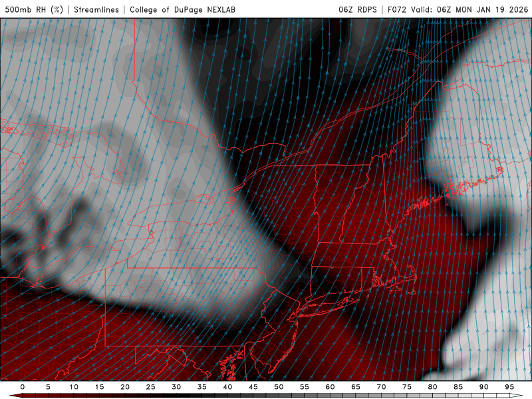The image size is (532, 399).
Task: Click the "85" colorbar scale label
Action: click(458, 387)
